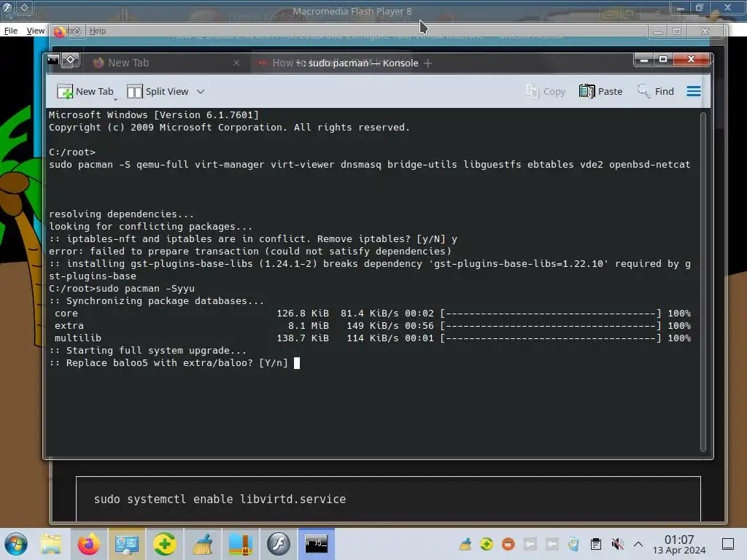Click the Split View toolbar button
Image resolution: width=747 pixels, height=560 pixels.
pos(158,91)
